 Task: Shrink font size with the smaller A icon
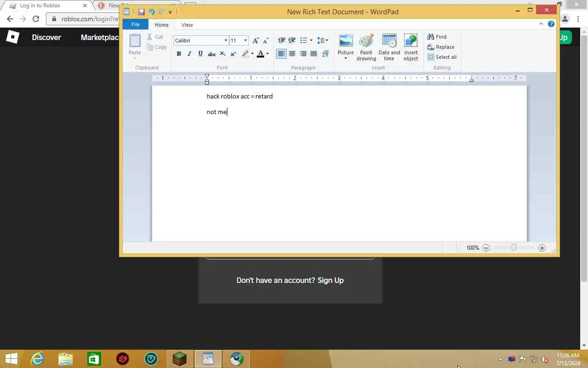[x=266, y=40]
